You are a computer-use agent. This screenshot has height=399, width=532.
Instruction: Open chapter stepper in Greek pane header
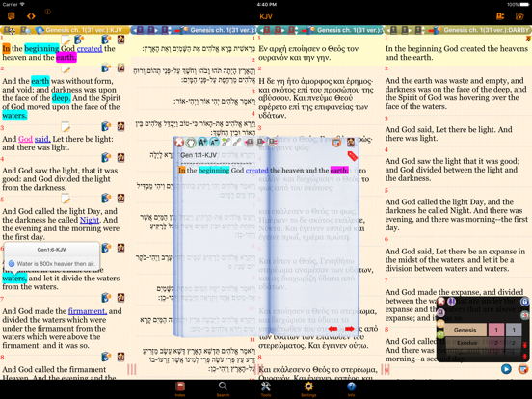click(294, 30)
